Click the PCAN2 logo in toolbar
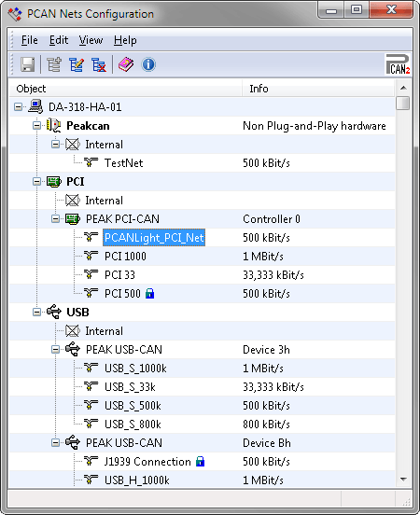Image resolution: width=420 pixels, height=515 pixels. (x=398, y=64)
